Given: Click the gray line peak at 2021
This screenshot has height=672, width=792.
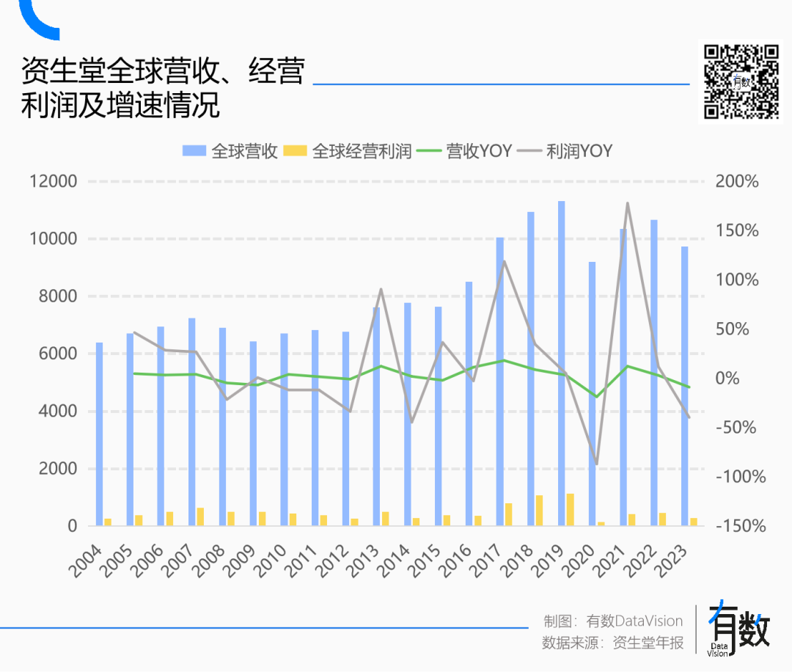Looking at the screenshot, I should [x=627, y=204].
